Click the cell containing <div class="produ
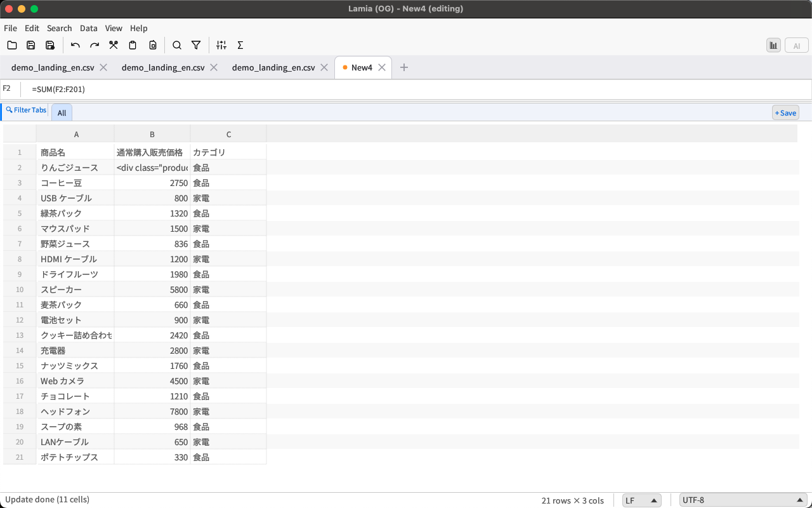Viewport: 812px width, 508px height. 152,168
